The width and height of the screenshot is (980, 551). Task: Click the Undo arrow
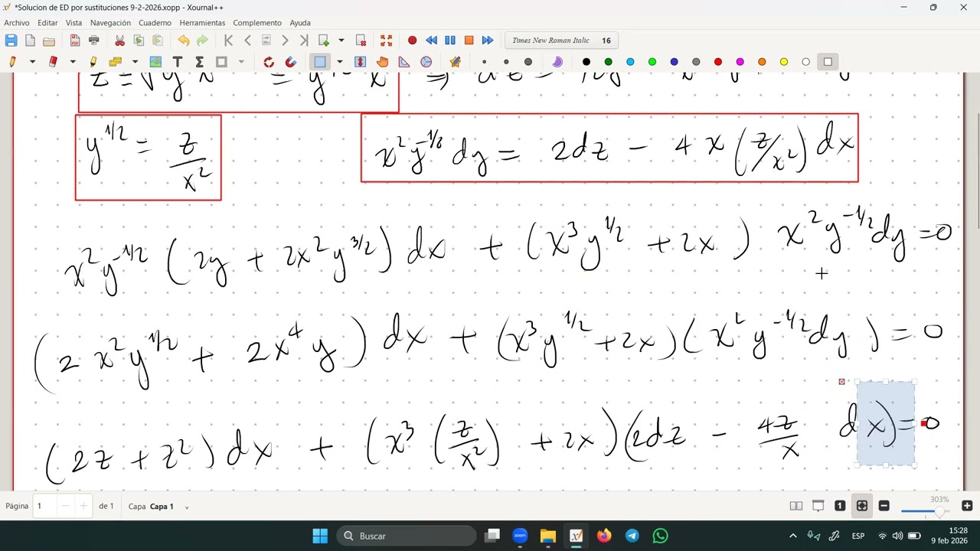click(x=184, y=41)
